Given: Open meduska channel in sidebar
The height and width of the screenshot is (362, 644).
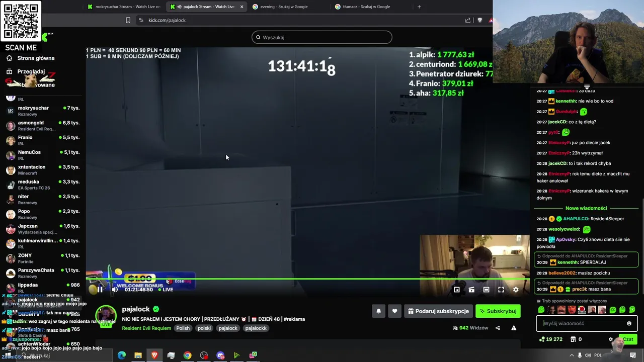Looking at the screenshot, I should [x=43, y=185].
